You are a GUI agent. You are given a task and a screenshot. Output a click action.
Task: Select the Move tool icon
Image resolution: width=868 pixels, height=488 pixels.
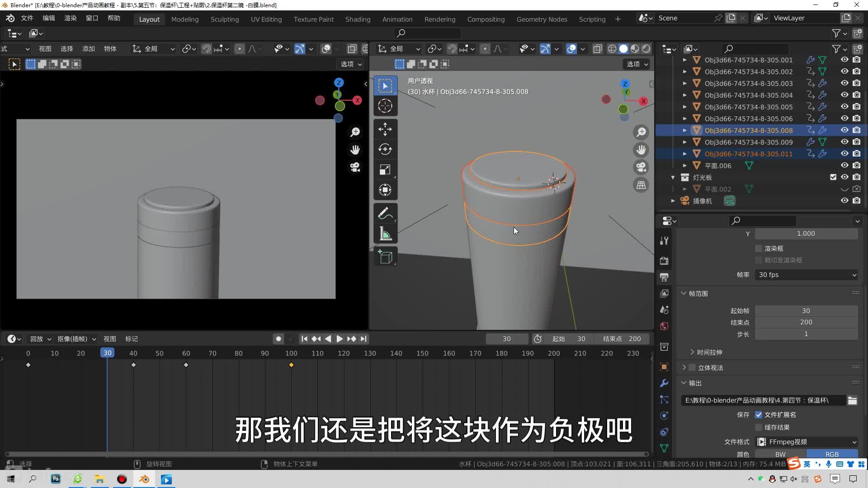[x=386, y=129]
